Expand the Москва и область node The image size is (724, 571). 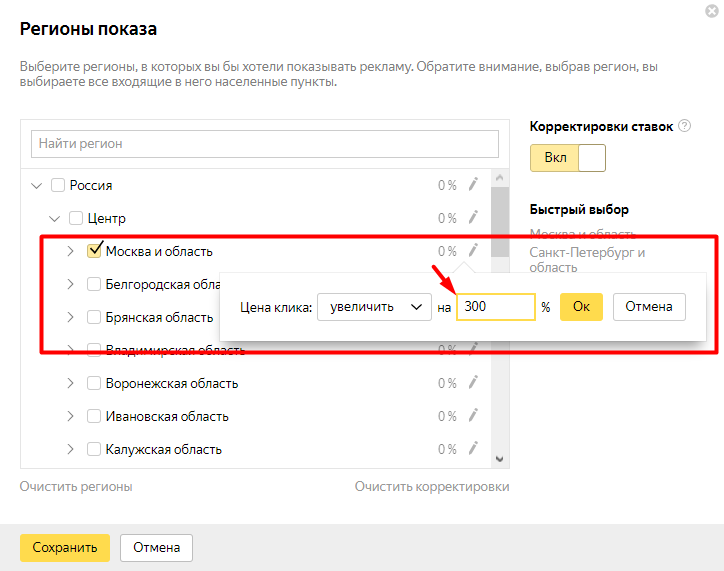point(70,251)
